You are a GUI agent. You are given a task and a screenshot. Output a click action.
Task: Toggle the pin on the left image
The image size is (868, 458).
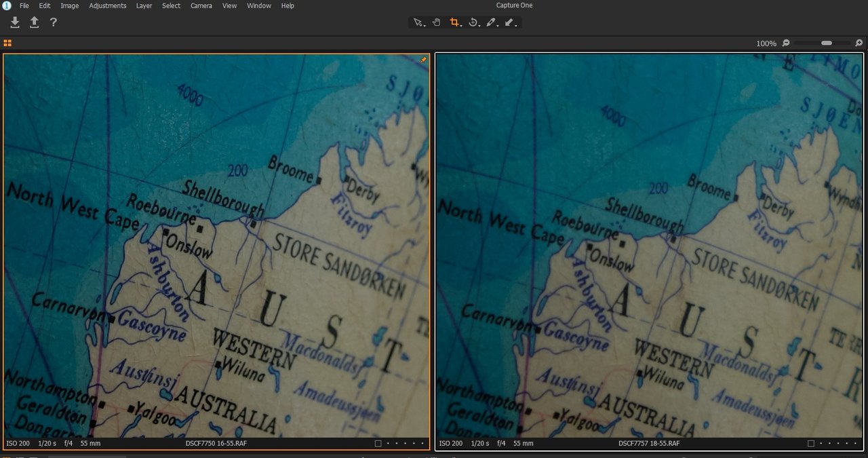click(424, 60)
